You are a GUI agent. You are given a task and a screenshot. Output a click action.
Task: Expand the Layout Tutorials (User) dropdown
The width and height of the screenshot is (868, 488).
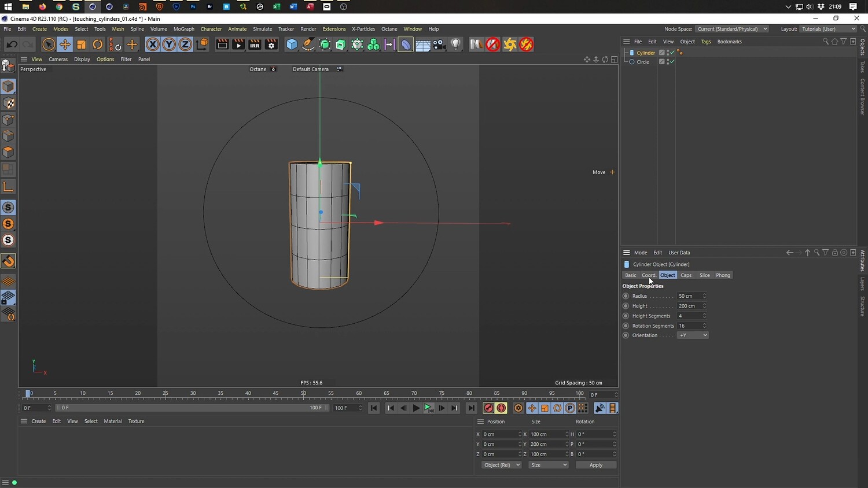pos(828,29)
